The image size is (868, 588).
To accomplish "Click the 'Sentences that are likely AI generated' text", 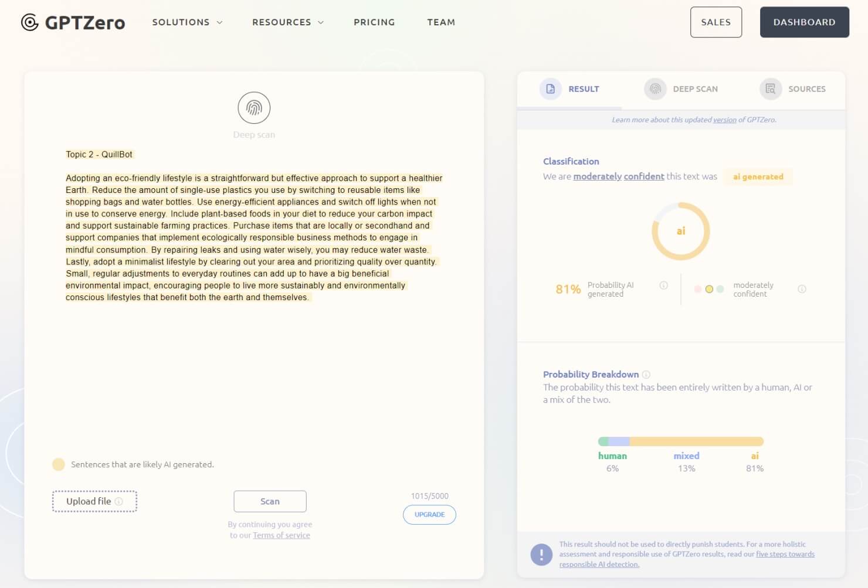I will tap(143, 465).
